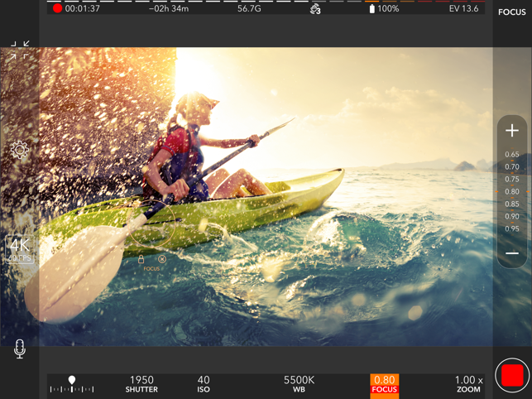Decrease focus with the minus button
This screenshot has width=532, height=399.
point(512,253)
